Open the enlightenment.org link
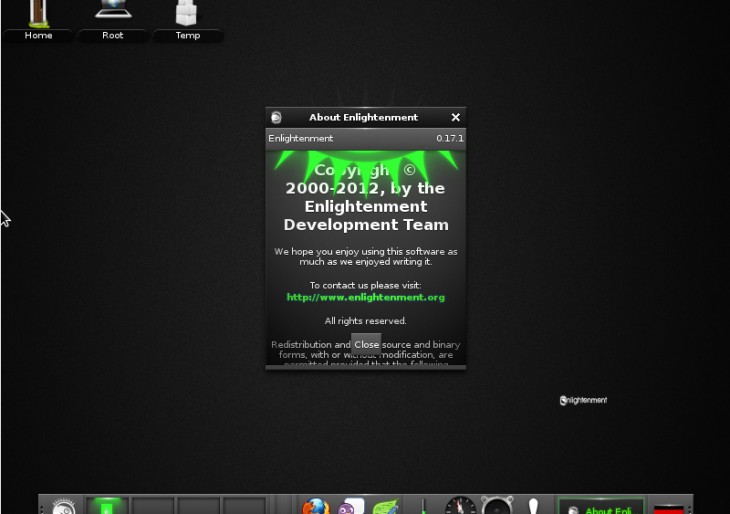Screen dimensions: 730x514 pyautogui.click(x=365, y=297)
